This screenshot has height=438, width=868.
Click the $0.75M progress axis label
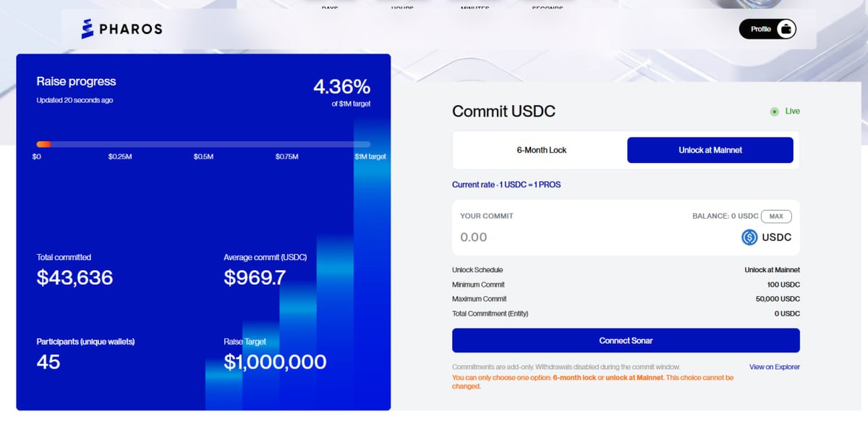(x=286, y=156)
